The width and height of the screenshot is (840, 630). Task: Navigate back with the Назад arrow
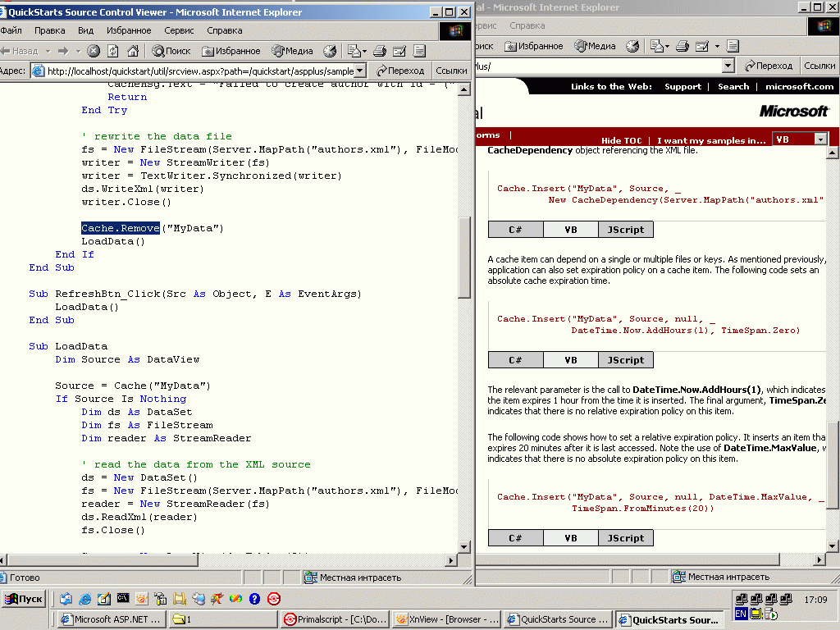15,50
